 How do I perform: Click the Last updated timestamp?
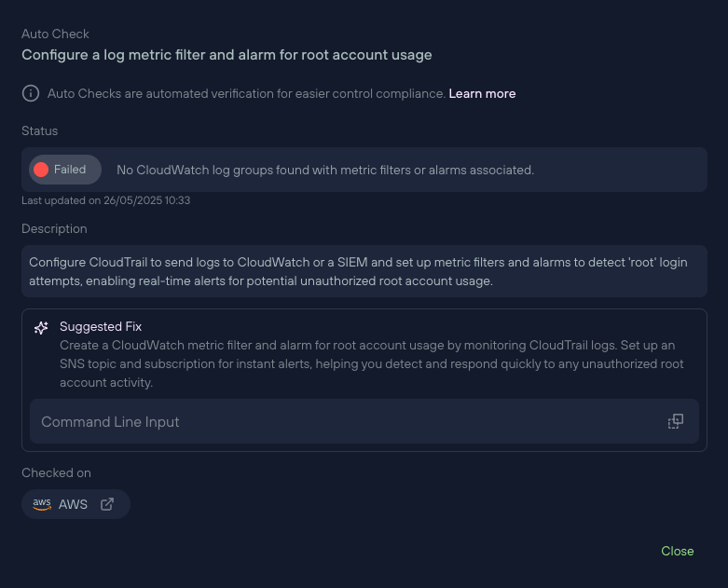pyautogui.click(x=106, y=200)
